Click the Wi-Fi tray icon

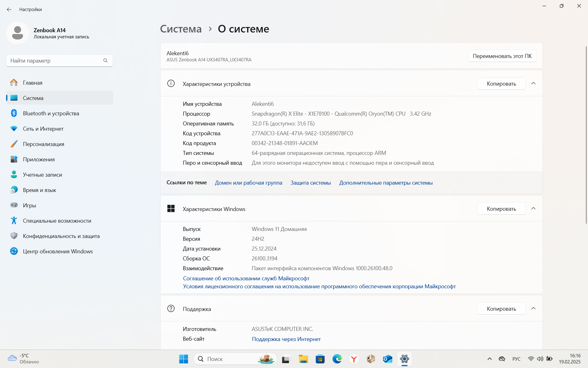531,359
